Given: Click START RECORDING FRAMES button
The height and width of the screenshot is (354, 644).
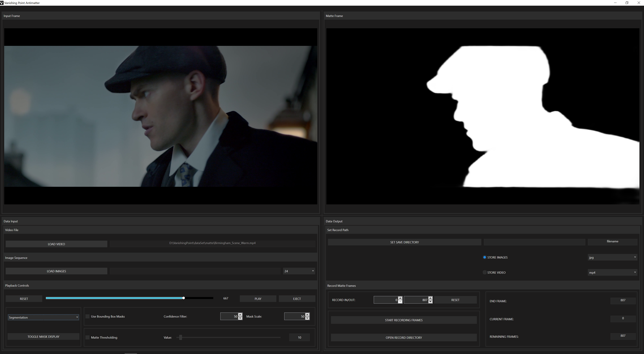Looking at the screenshot, I should (x=404, y=320).
